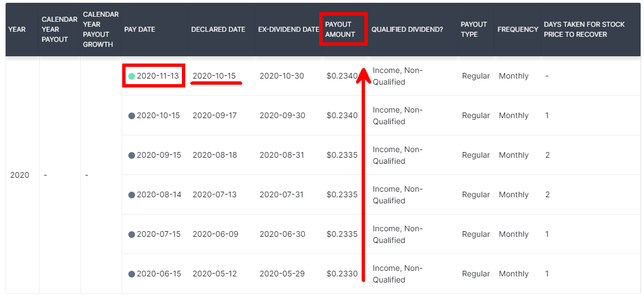
Task: Select pay date 2020-09-15
Action: (x=159, y=155)
